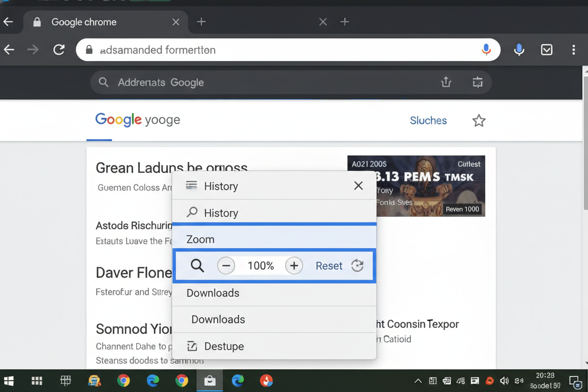Click the circular refresh icon beside Reset
Image resolution: width=588 pixels, height=392 pixels.
(x=357, y=266)
